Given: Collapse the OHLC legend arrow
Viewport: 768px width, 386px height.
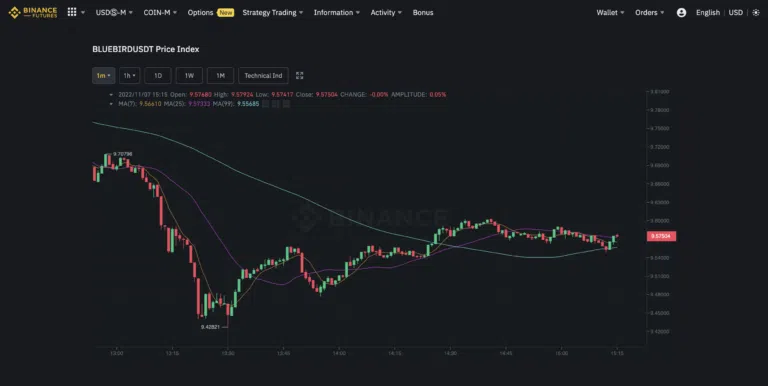Looking at the screenshot, I should pyautogui.click(x=111, y=95).
